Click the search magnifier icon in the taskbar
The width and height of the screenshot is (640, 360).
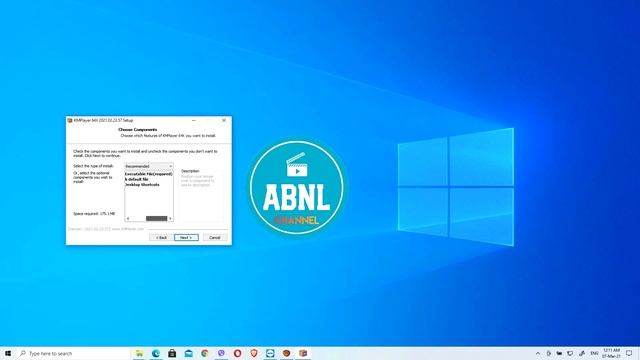coord(23,353)
